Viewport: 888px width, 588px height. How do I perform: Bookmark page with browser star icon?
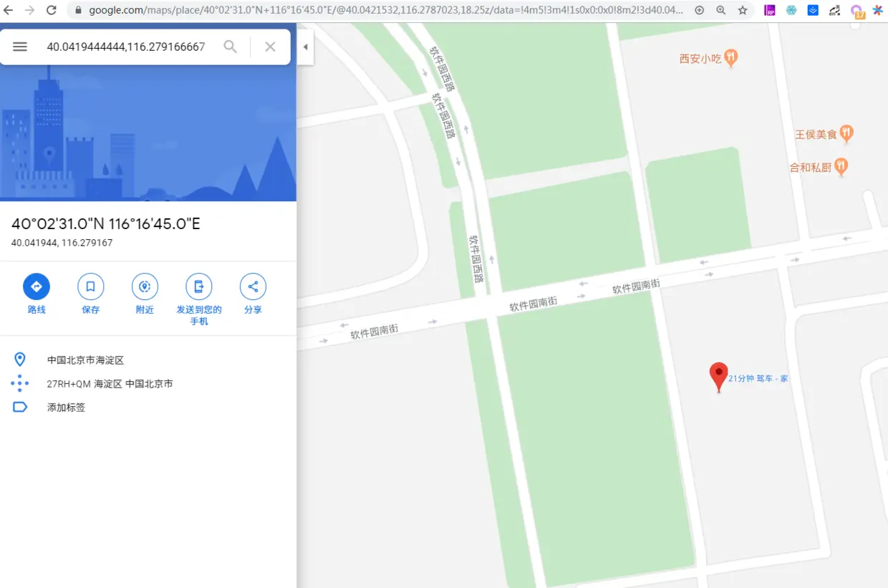click(743, 10)
